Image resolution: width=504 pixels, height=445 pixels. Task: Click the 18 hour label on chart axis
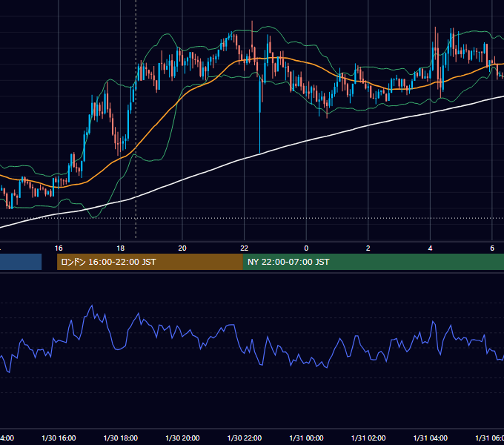pyautogui.click(x=121, y=248)
